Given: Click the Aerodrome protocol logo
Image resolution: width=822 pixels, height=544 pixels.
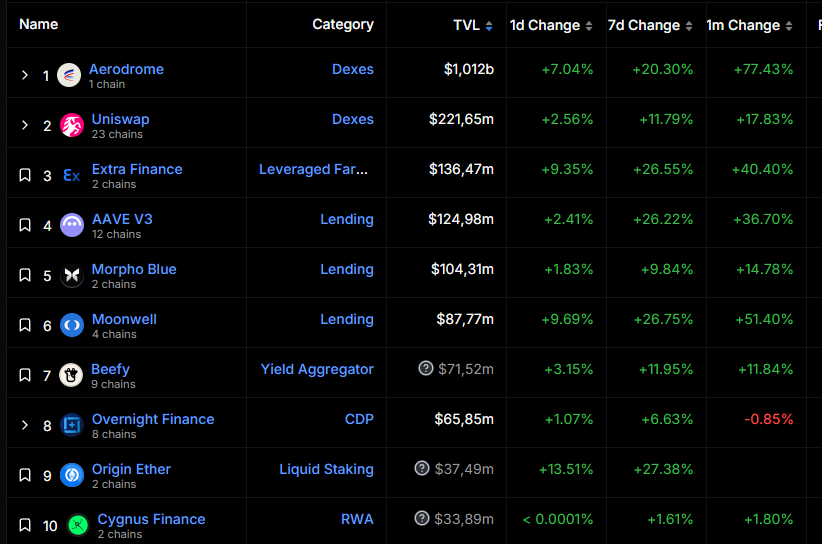Looking at the screenshot, I should point(69,75).
